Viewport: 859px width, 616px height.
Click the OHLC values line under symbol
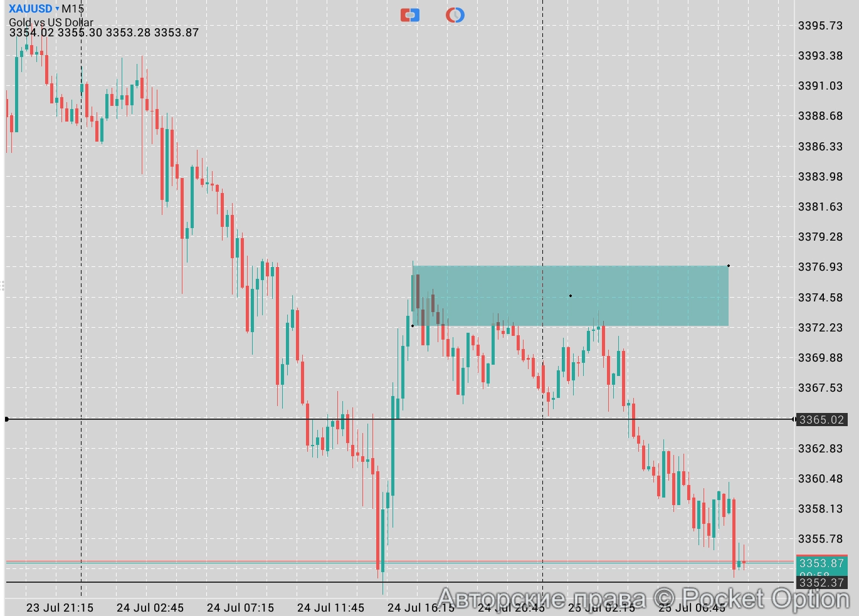103,33
